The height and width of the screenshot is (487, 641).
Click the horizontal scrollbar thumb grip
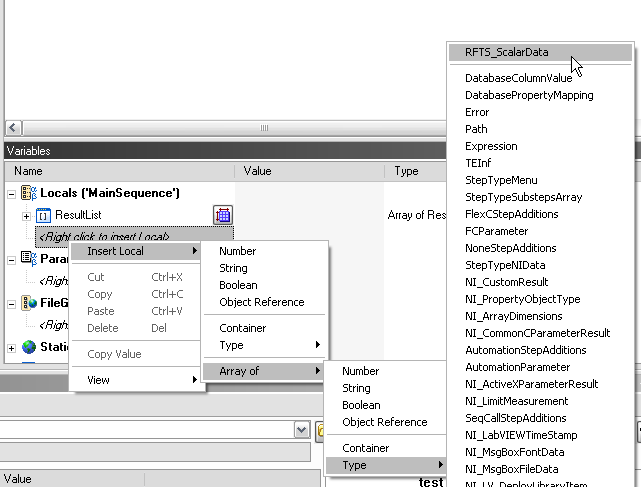[264, 128]
